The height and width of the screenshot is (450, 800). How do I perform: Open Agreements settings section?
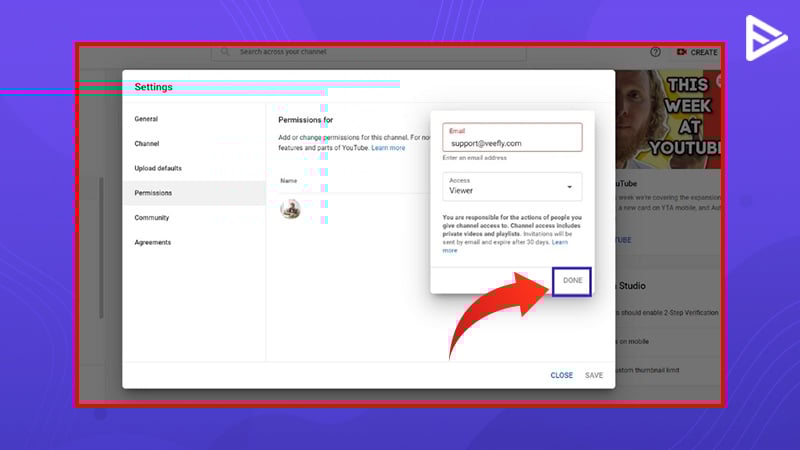153,242
